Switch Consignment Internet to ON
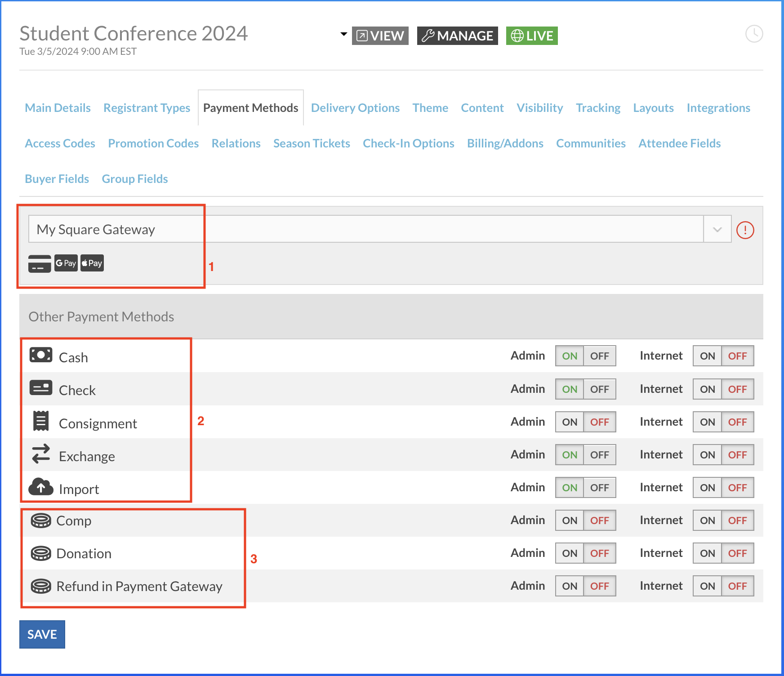 [707, 422]
